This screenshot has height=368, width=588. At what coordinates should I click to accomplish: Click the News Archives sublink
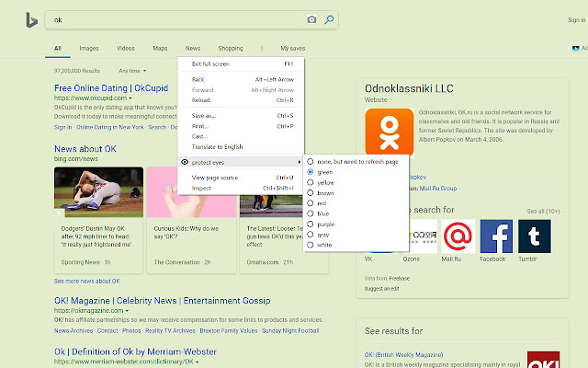(73, 331)
